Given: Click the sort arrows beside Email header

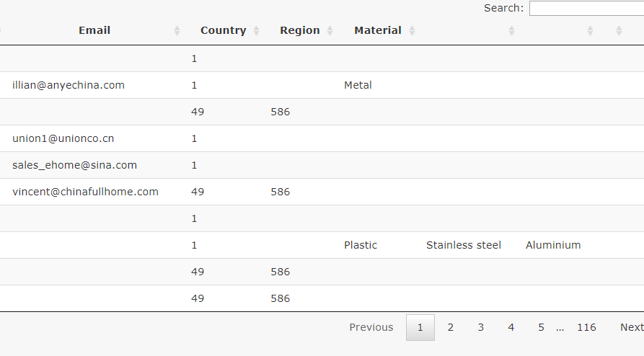Looking at the screenshot, I should (x=177, y=31).
